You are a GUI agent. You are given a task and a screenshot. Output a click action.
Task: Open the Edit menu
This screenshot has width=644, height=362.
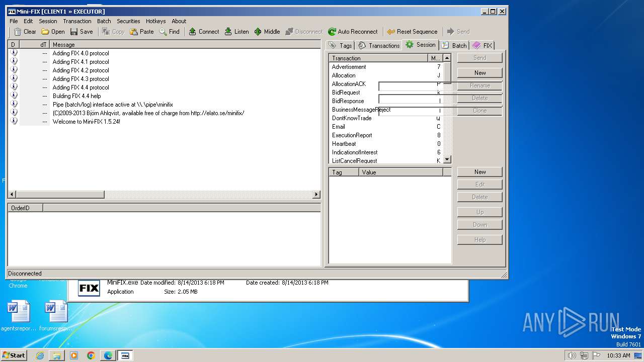coord(28,21)
